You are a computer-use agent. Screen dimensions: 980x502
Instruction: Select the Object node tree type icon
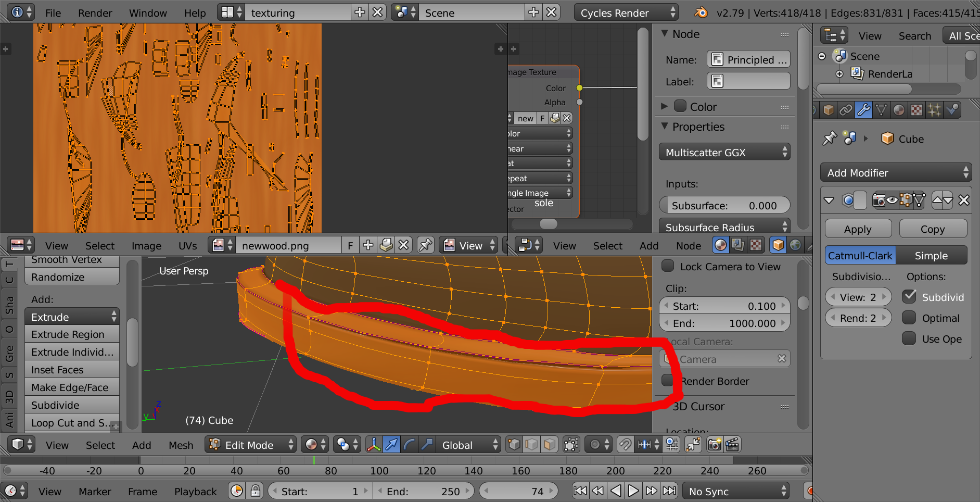tap(778, 245)
